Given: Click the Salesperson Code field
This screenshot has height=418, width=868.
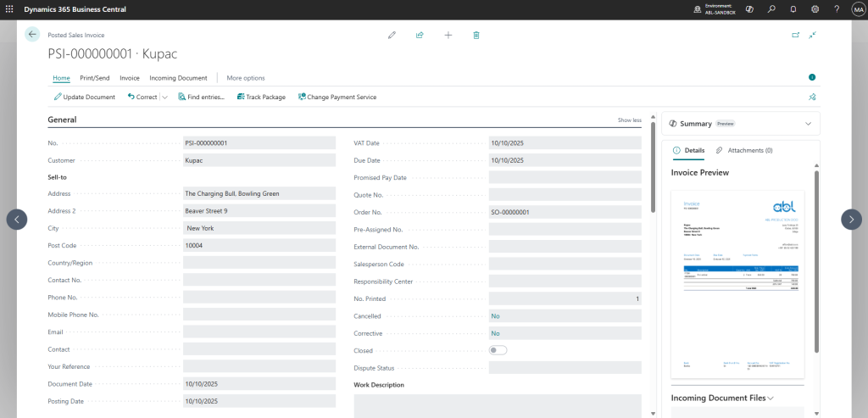Looking at the screenshot, I should (565, 264).
